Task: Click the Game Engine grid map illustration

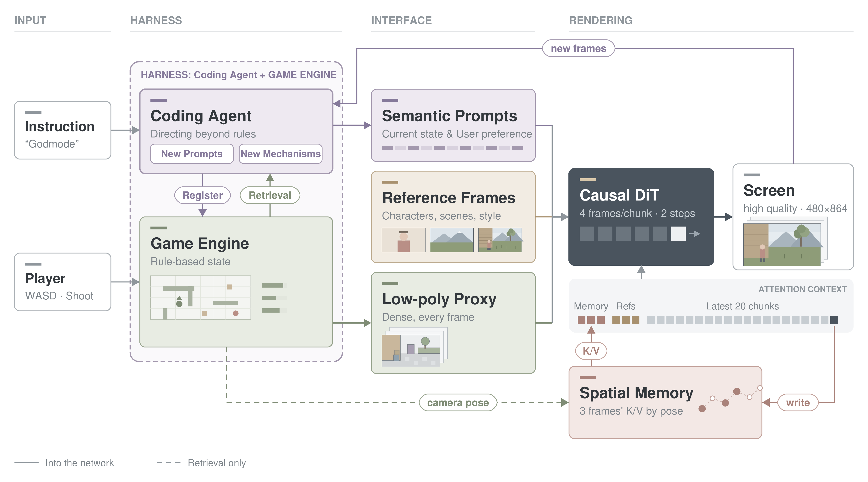Action: coord(200,297)
